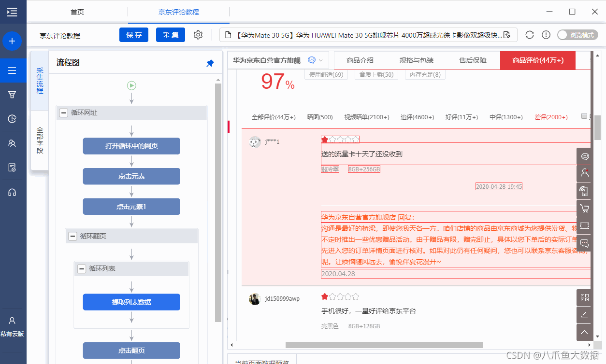The height and width of the screenshot is (364, 606).
Task: Click the JD floating coupon ticket icon
Action: [x=585, y=225]
